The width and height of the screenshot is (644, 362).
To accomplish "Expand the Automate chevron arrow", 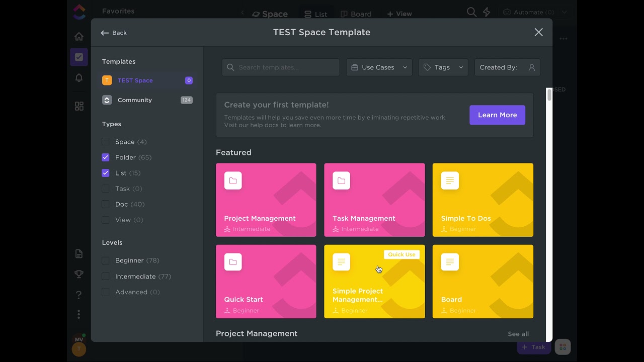I will 564,12.
